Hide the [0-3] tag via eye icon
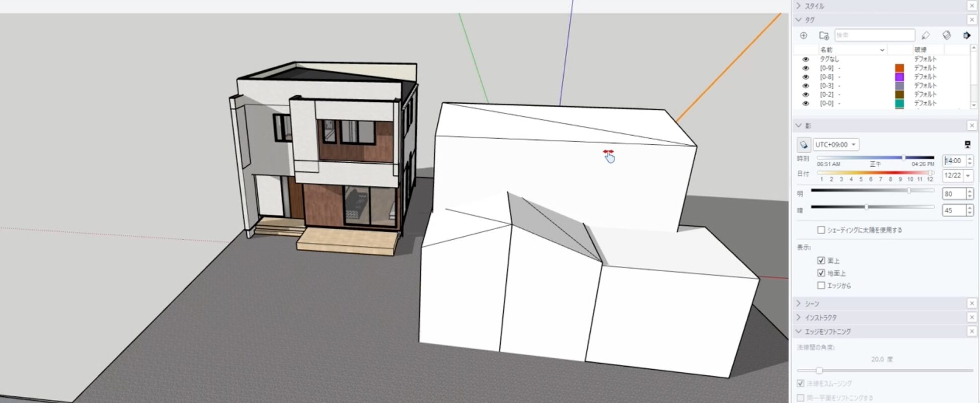The height and width of the screenshot is (403, 980). click(805, 86)
